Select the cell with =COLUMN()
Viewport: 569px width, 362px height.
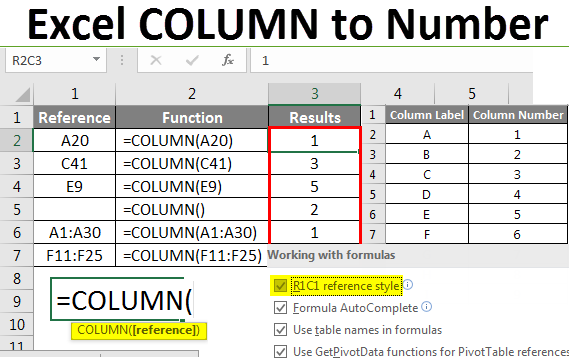click(x=192, y=210)
